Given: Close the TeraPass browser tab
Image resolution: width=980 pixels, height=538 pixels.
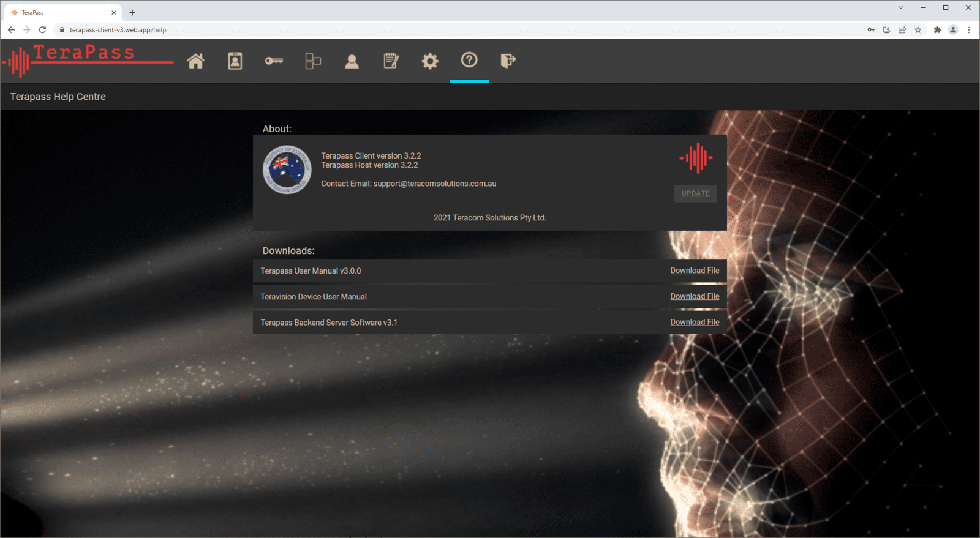Looking at the screenshot, I should click(x=113, y=12).
